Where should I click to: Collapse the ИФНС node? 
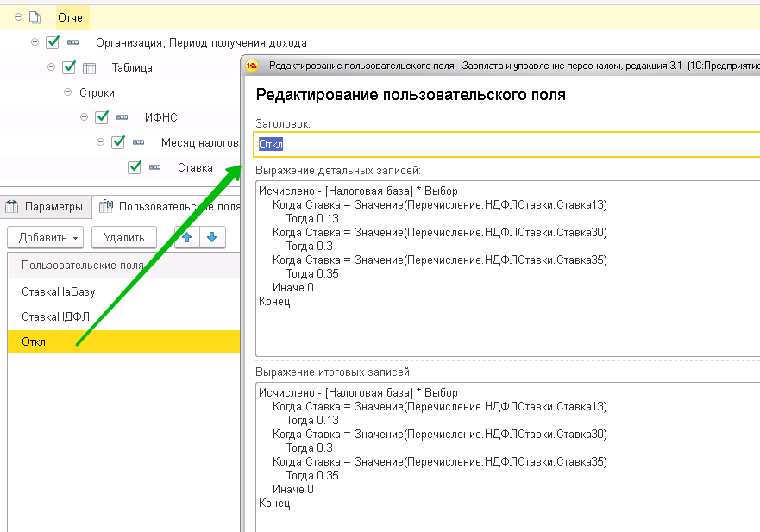point(85,116)
